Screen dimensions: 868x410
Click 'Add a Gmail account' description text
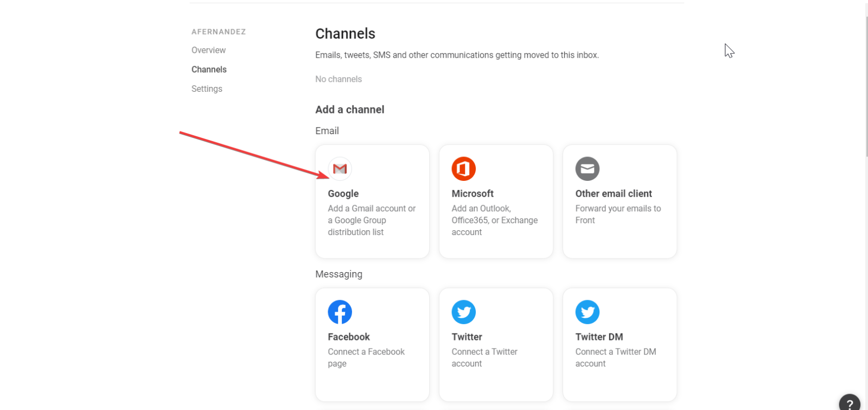pyautogui.click(x=372, y=220)
